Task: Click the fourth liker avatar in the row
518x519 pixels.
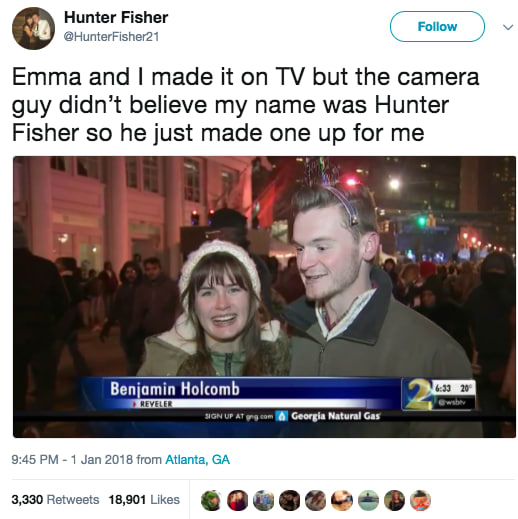Action: [x=290, y=500]
